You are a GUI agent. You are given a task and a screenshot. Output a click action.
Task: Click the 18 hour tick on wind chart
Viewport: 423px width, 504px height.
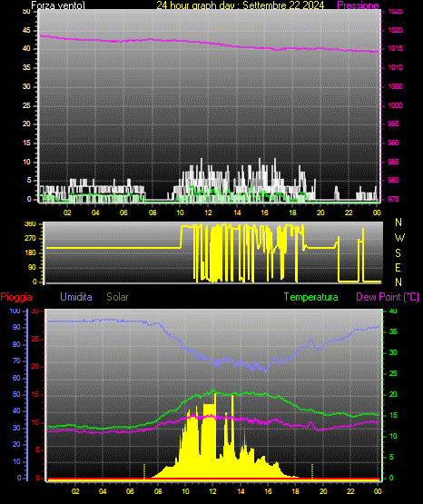(292, 212)
